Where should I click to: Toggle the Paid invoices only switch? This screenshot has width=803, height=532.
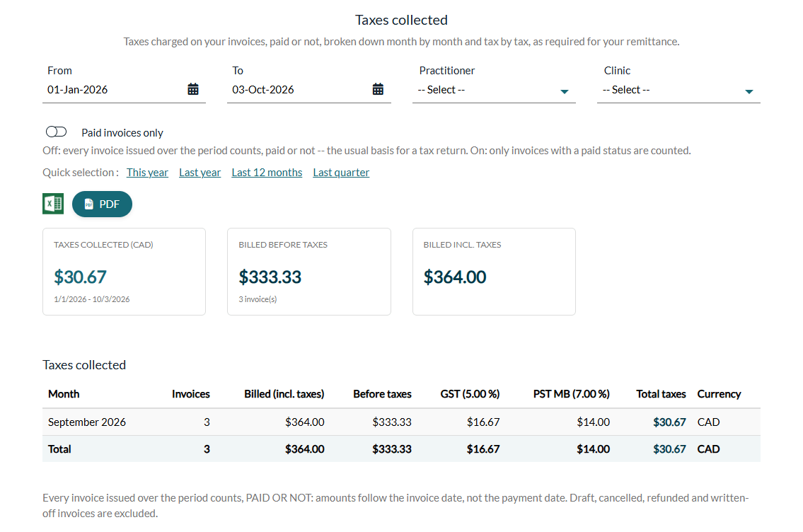click(57, 132)
